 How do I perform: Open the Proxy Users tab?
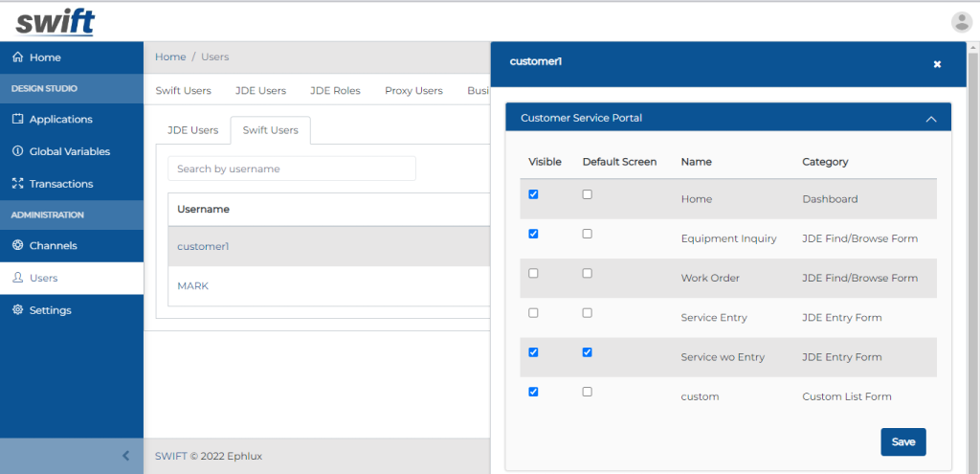[x=413, y=91]
